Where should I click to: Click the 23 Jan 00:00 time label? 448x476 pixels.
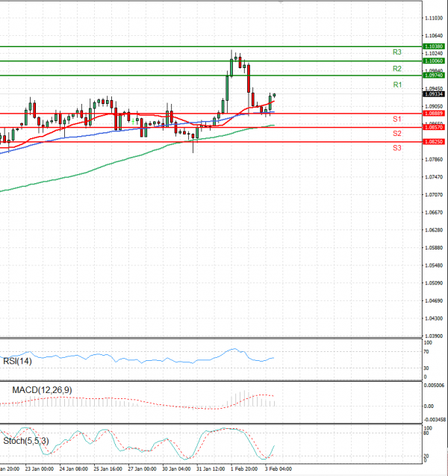tap(39, 469)
